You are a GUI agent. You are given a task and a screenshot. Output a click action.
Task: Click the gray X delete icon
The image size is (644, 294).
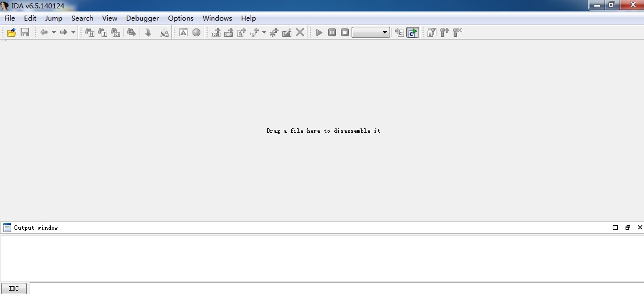[300, 32]
